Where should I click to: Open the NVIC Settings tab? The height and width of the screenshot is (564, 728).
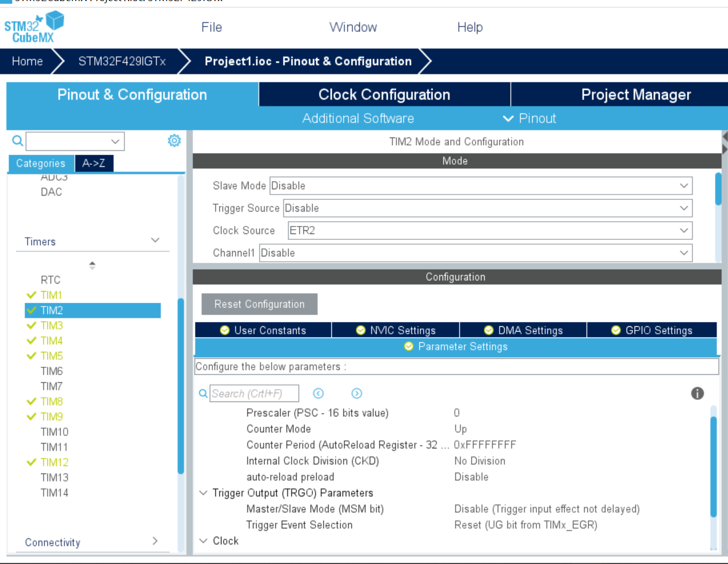(x=396, y=330)
